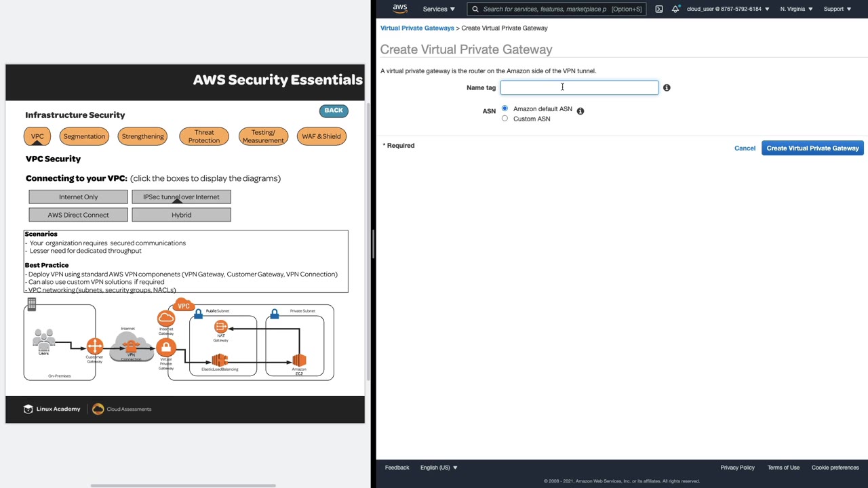Viewport: 868px width, 488px height.
Task: Click the Private Subnet padlock icon
Action: (x=274, y=313)
